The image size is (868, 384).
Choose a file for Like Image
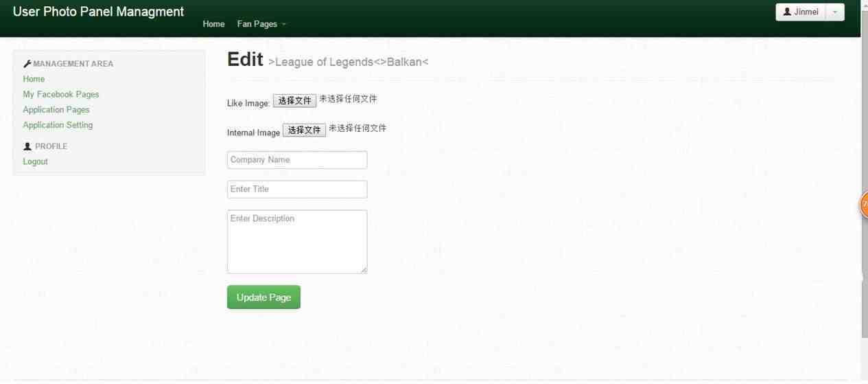click(x=294, y=101)
